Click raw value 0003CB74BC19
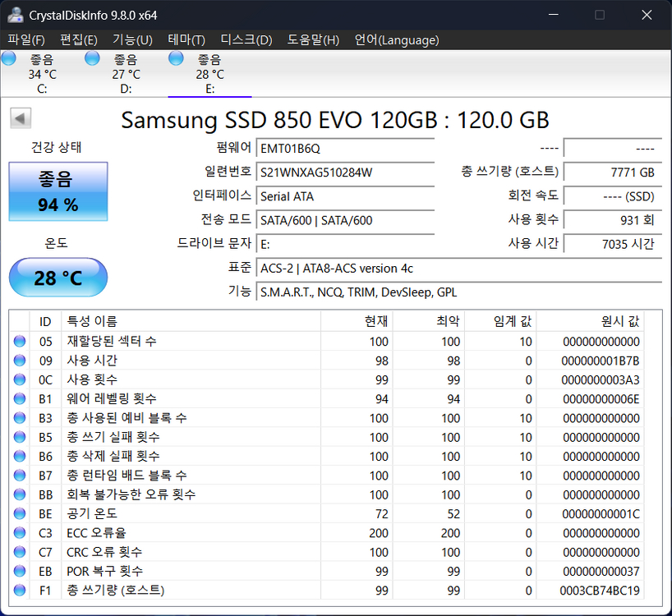672x616 pixels. (600, 591)
